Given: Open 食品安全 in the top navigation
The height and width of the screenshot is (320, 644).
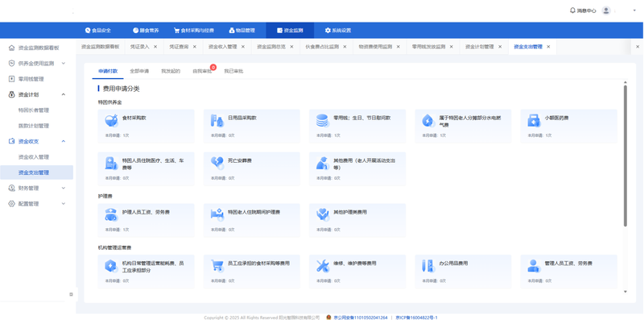Looking at the screenshot, I should 97,31.
